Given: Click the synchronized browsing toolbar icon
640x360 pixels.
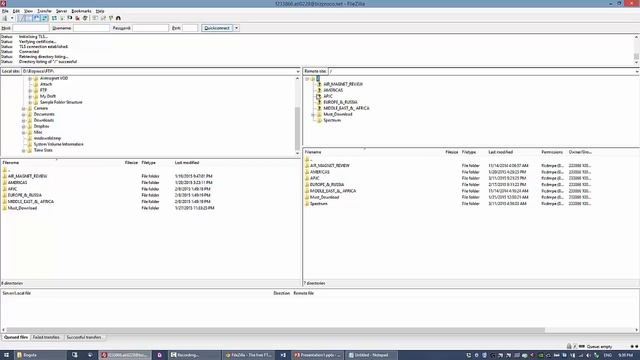Looking at the screenshot, I should (x=111, y=18).
